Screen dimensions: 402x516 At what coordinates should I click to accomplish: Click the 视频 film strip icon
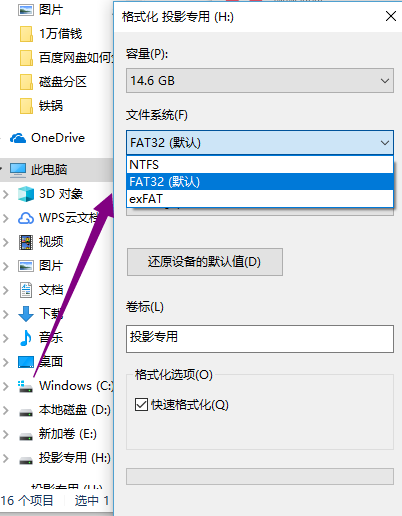[26, 242]
